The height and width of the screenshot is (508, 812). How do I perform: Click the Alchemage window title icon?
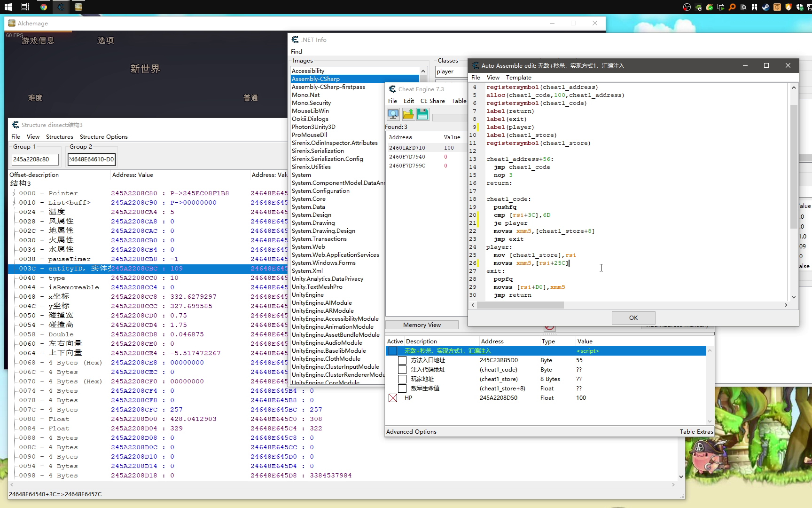click(x=12, y=23)
